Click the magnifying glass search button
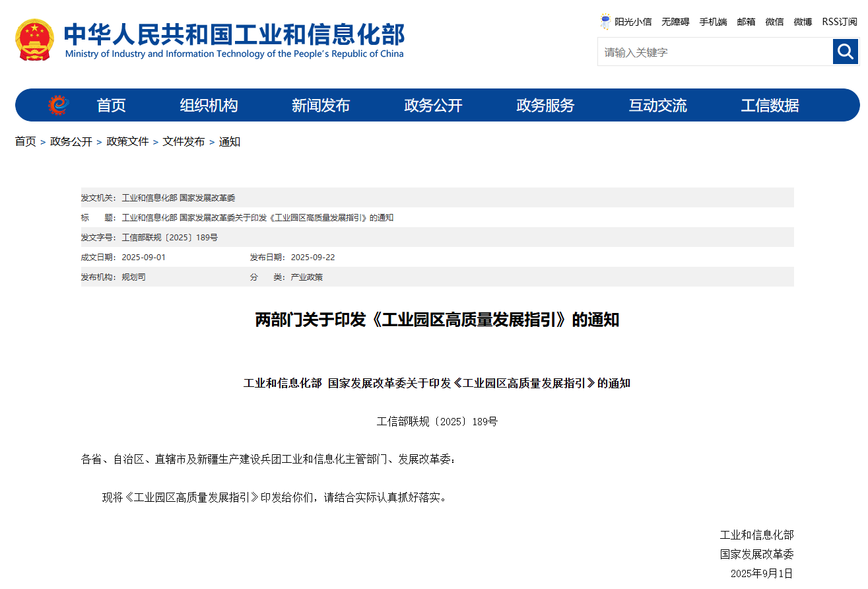The image size is (868, 589). (x=845, y=52)
